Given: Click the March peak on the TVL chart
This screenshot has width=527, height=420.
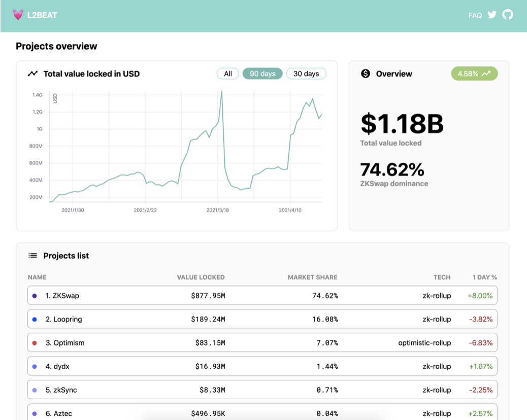Looking at the screenshot, I should point(222,92).
